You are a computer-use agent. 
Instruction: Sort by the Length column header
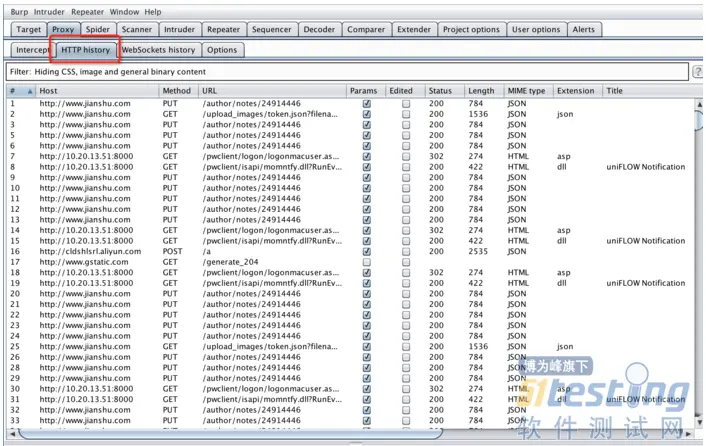click(484, 91)
